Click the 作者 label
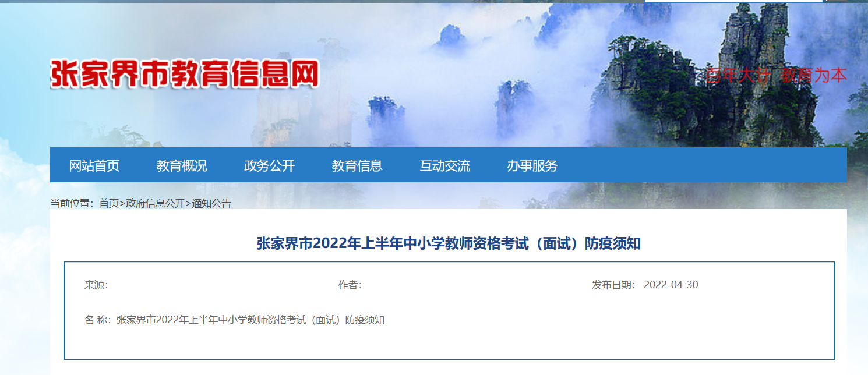Screen dimensions: 868x375 (x=350, y=285)
